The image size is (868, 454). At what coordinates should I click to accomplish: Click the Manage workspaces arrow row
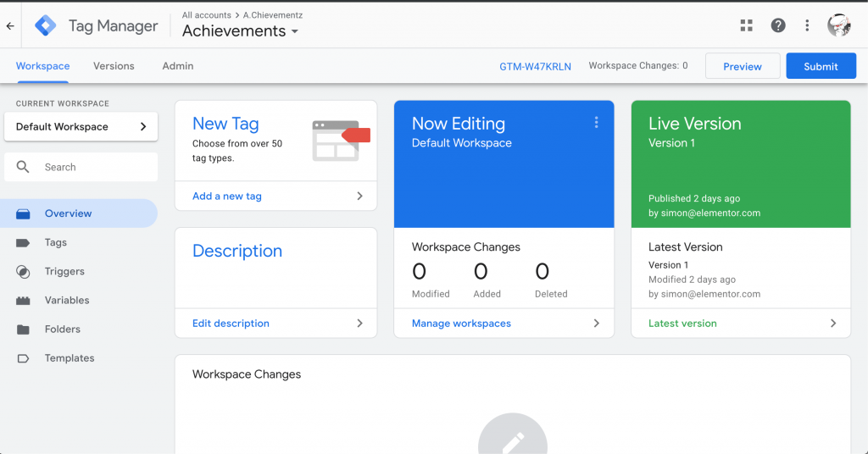[504, 323]
